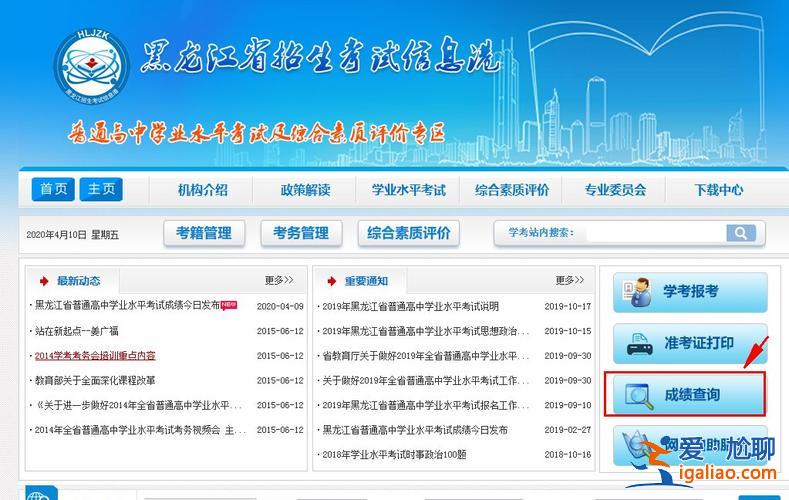Select 学业水平考试 in the navigation menu
The image size is (789, 500).
408,190
